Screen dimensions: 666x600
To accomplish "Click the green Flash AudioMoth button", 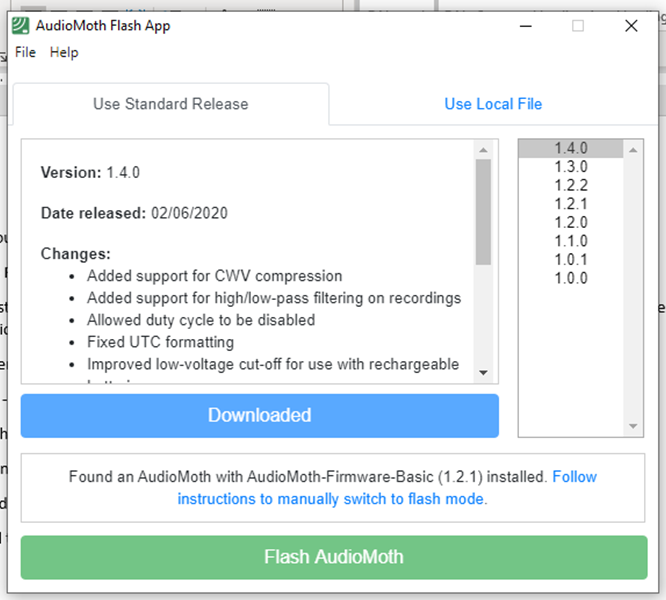I will (334, 557).
